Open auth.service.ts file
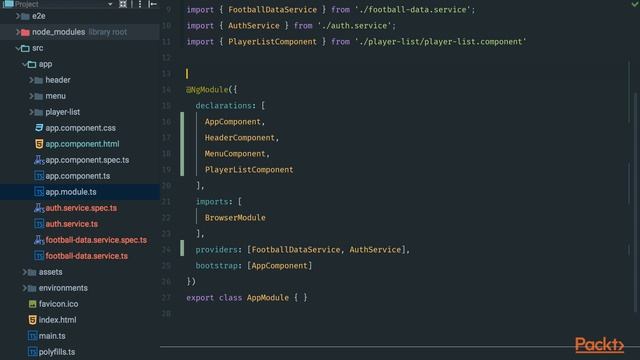 point(72,224)
